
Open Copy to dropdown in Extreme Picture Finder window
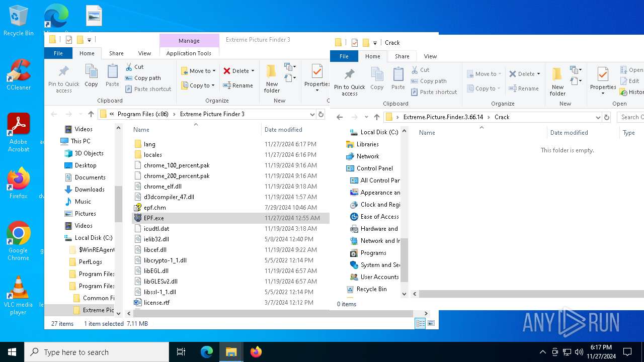197,85
